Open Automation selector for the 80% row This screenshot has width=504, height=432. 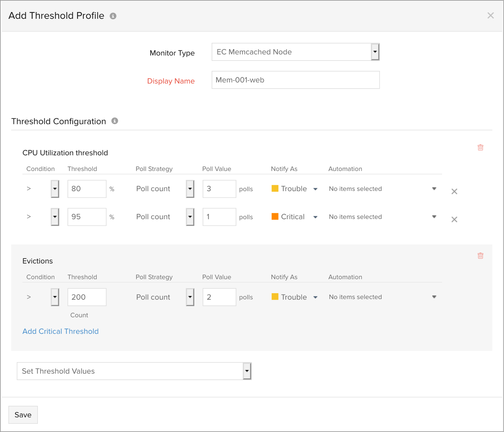point(434,189)
